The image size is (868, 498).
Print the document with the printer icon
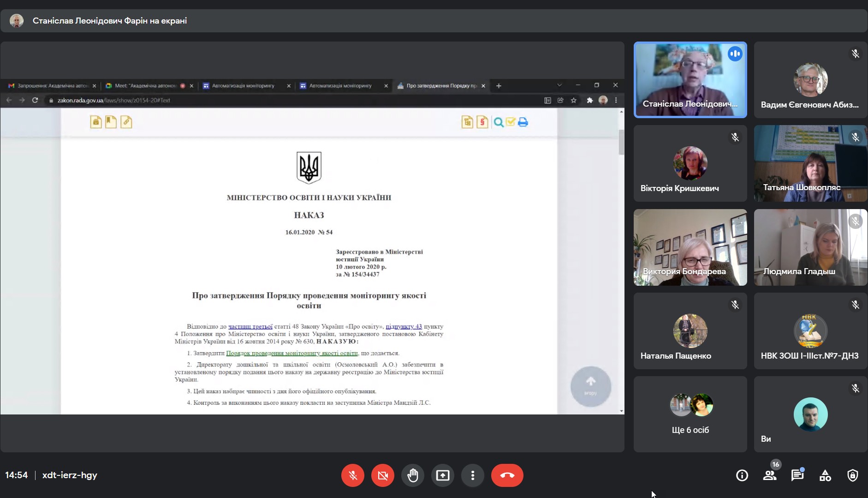[523, 122]
